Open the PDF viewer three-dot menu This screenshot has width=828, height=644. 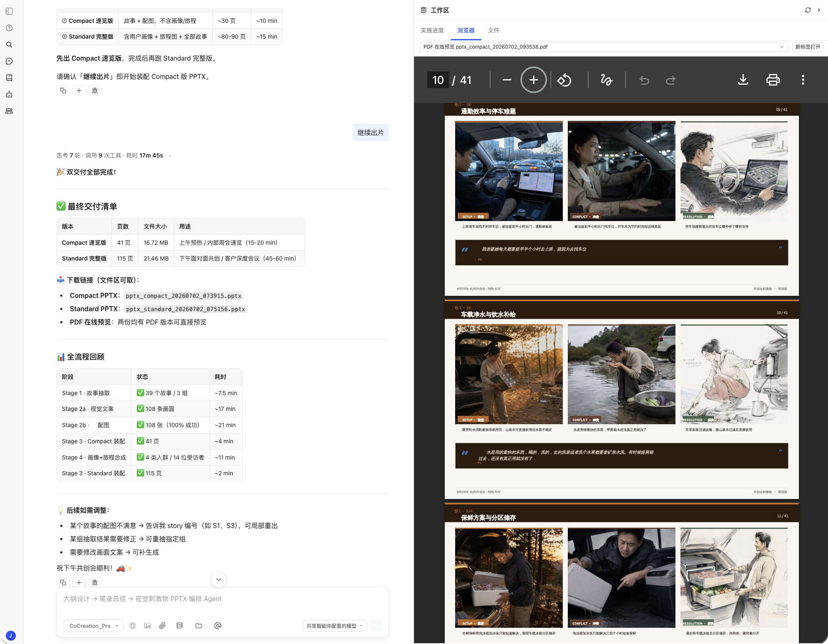point(803,80)
